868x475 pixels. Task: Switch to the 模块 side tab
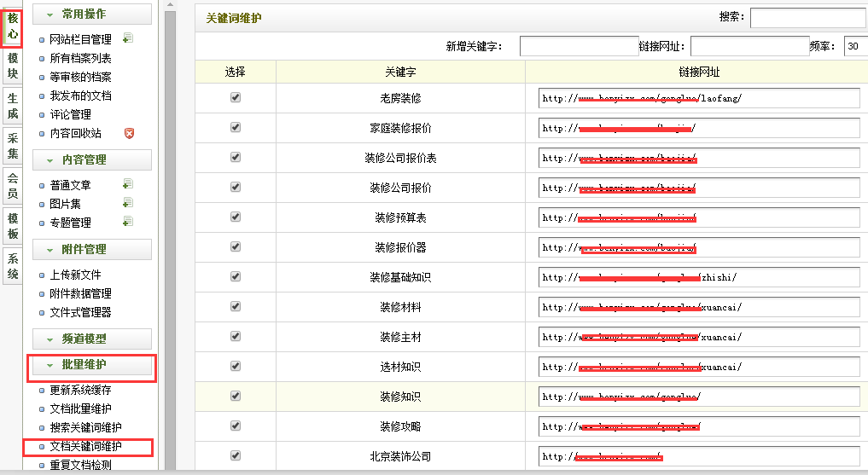click(x=12, y=66)
